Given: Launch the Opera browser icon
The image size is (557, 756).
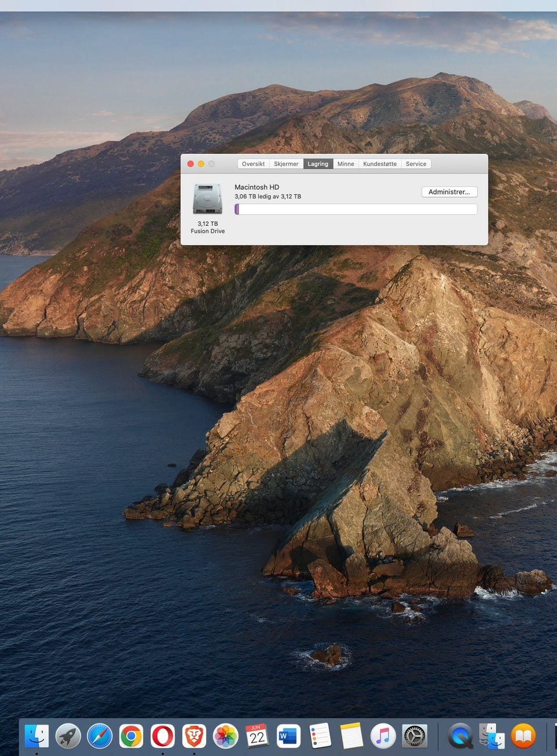Looking at the screenshot, I should coord(162,736).
